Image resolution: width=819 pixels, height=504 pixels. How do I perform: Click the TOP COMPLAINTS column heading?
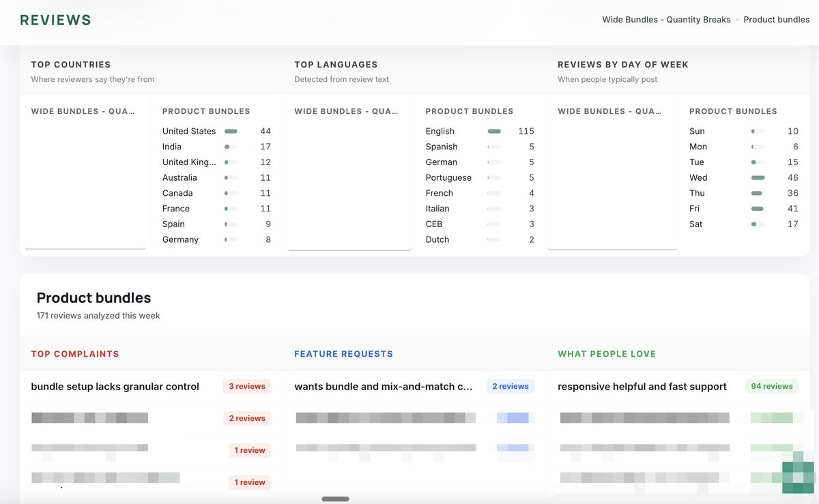click(75, 354)
